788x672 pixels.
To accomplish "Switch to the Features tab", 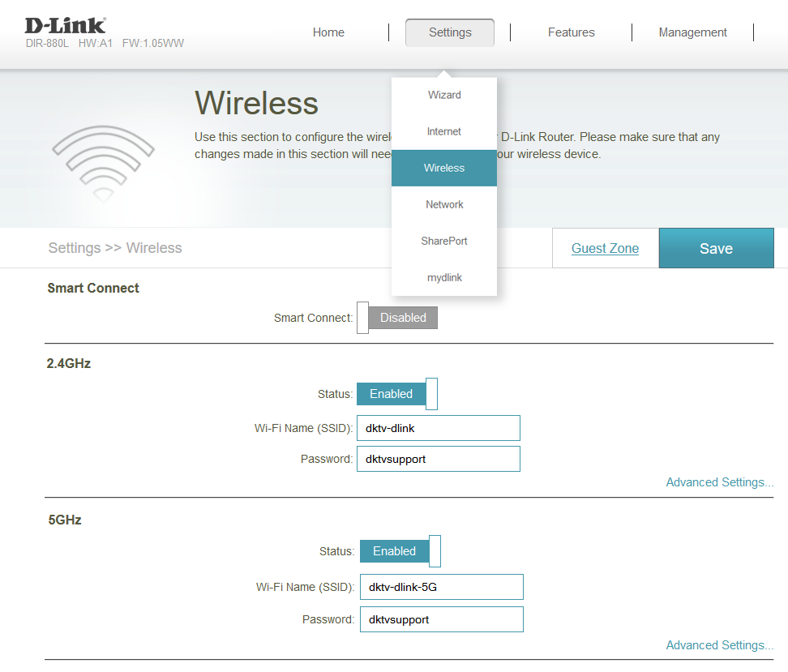I will [x=571, y=32].
